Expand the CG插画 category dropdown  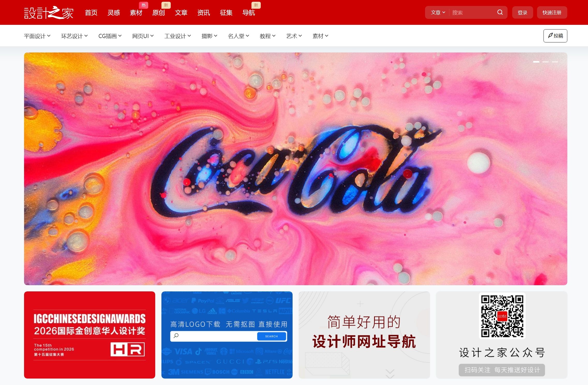[x=110, y=36]
